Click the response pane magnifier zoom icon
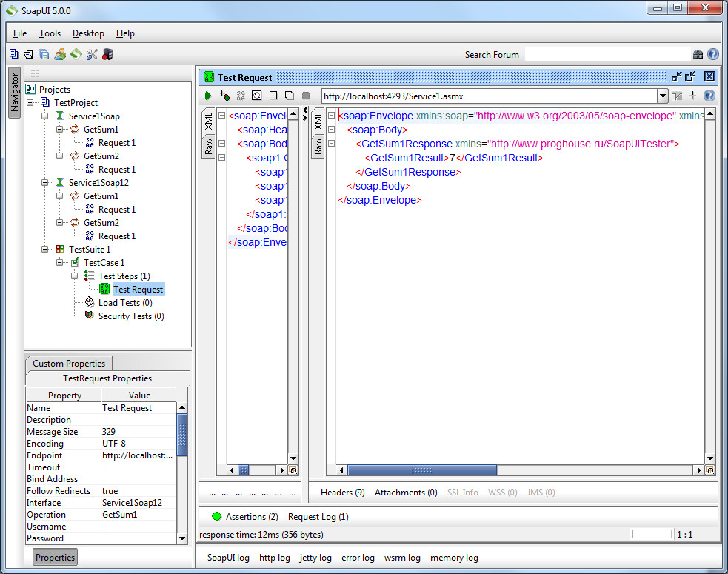This screenshot has height=574, width=728. coord(710,470)
